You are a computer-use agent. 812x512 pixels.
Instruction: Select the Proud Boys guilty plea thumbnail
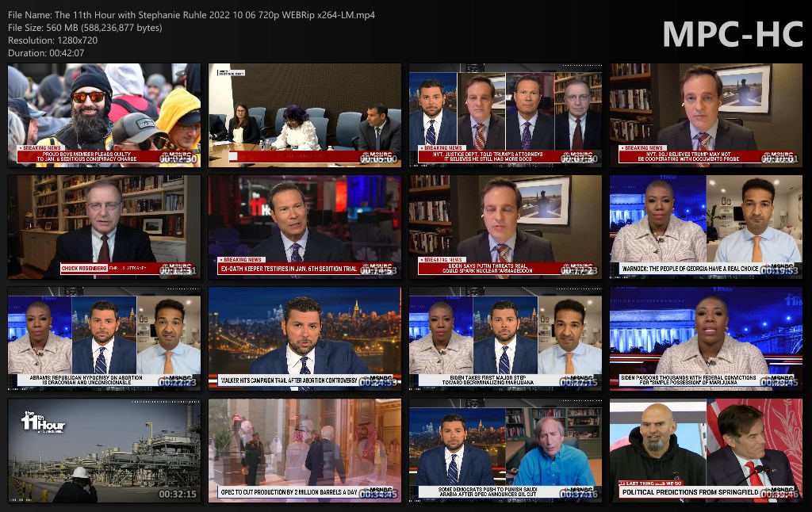[104, 116]
